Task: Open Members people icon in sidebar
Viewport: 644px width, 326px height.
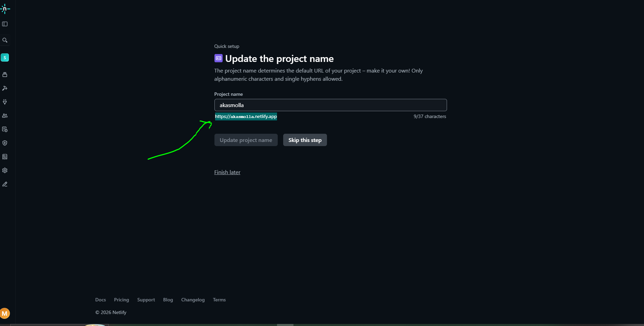Action: coord(5,116)
